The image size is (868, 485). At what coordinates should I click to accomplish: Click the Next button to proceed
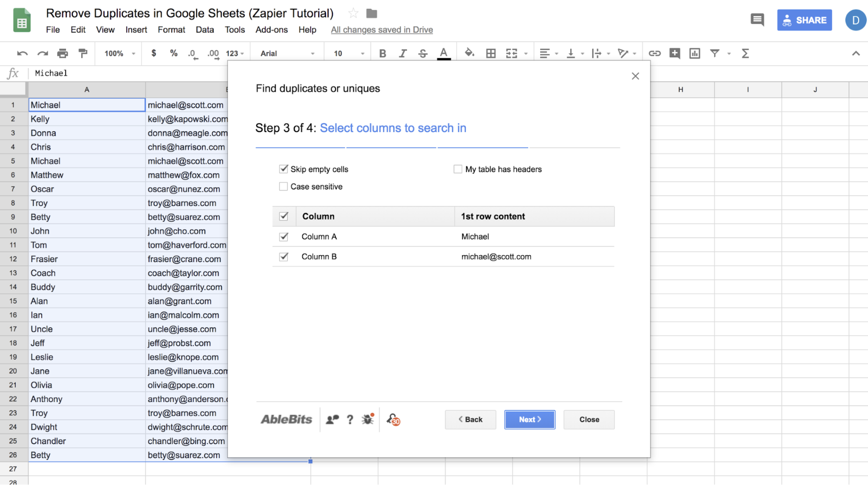click(529, 419)
